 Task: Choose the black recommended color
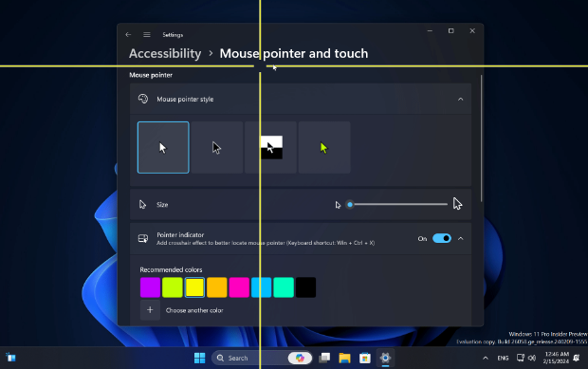305,287
